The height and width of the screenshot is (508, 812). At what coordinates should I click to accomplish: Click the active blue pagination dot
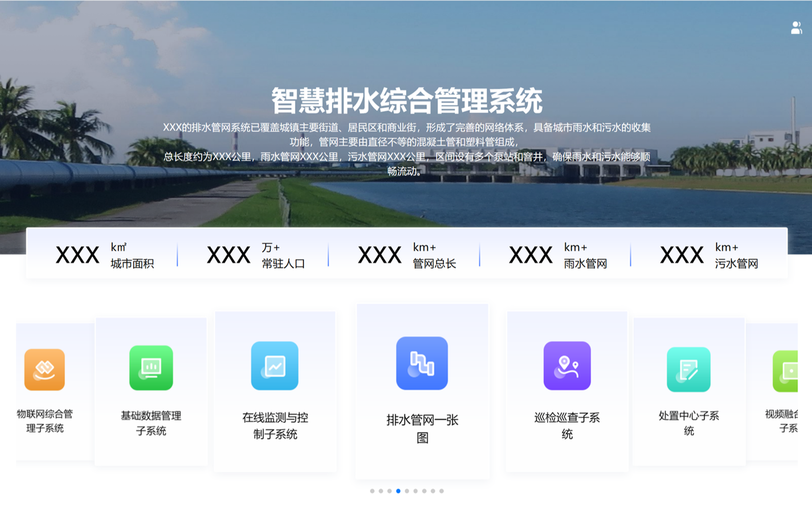point(398,491)
